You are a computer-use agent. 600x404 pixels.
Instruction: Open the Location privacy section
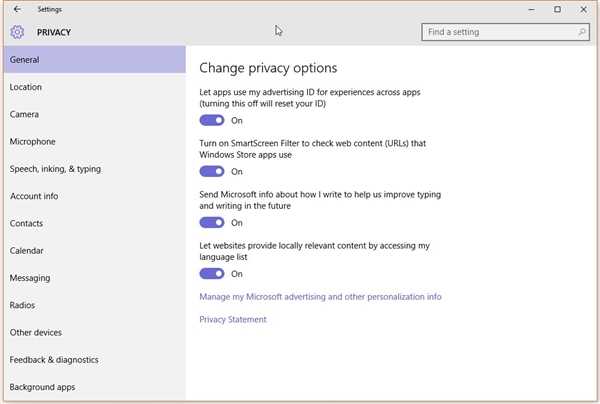click(x=26, y=87)
